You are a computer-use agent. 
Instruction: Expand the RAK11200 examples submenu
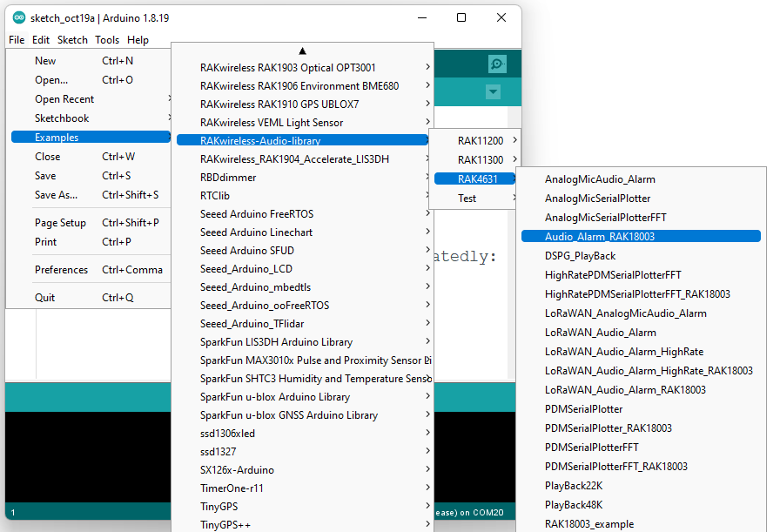coord(481,141)
